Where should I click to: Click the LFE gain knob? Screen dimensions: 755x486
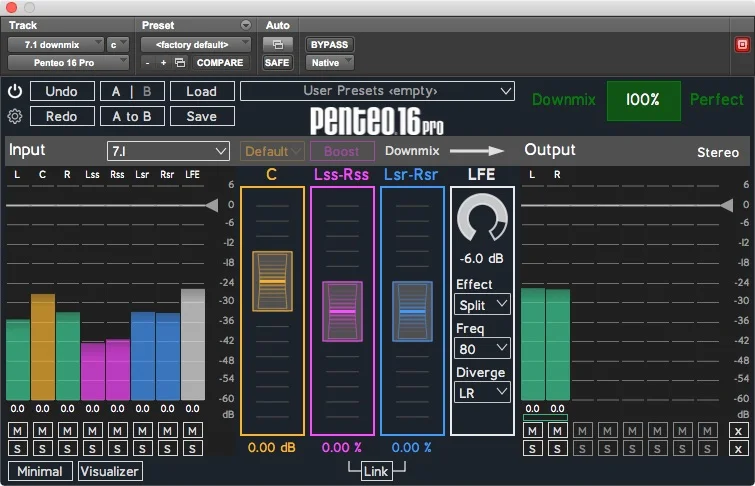pos(482,218)
